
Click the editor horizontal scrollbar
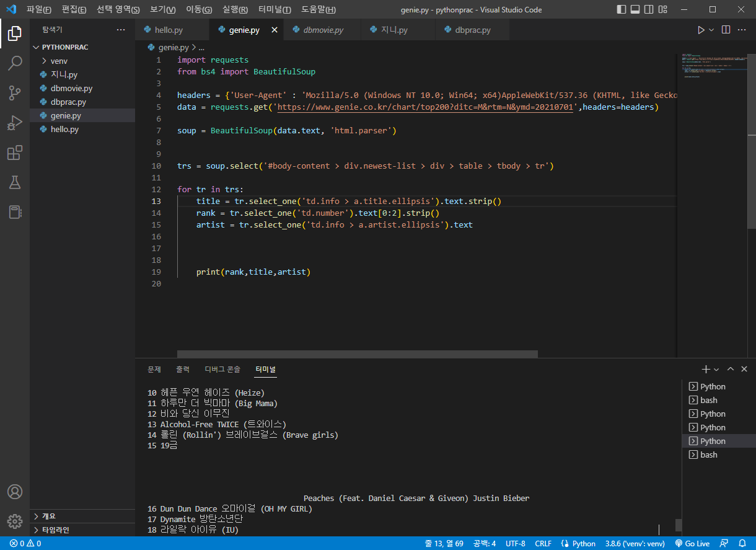358,354
